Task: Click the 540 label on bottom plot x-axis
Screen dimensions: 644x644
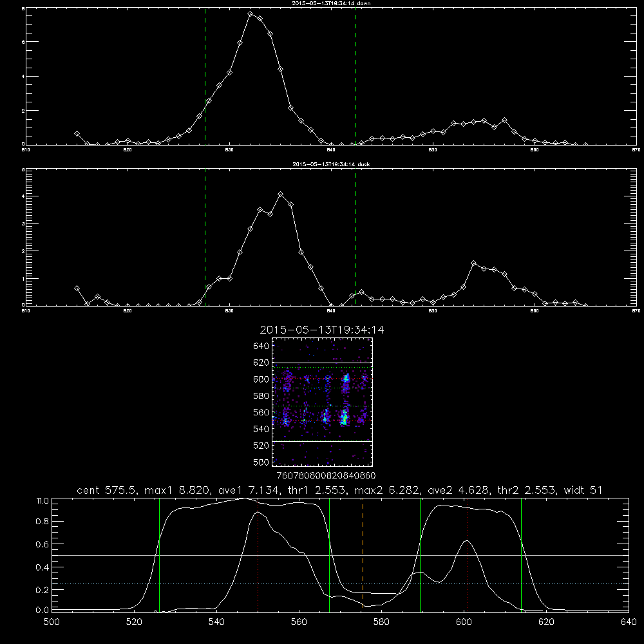Action: (x=216, y=622)
